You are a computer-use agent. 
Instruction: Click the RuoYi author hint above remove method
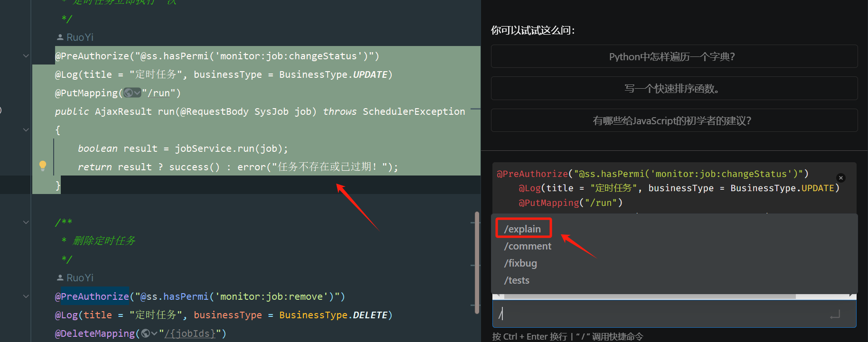pyautogui.click(x=75, y=277)
